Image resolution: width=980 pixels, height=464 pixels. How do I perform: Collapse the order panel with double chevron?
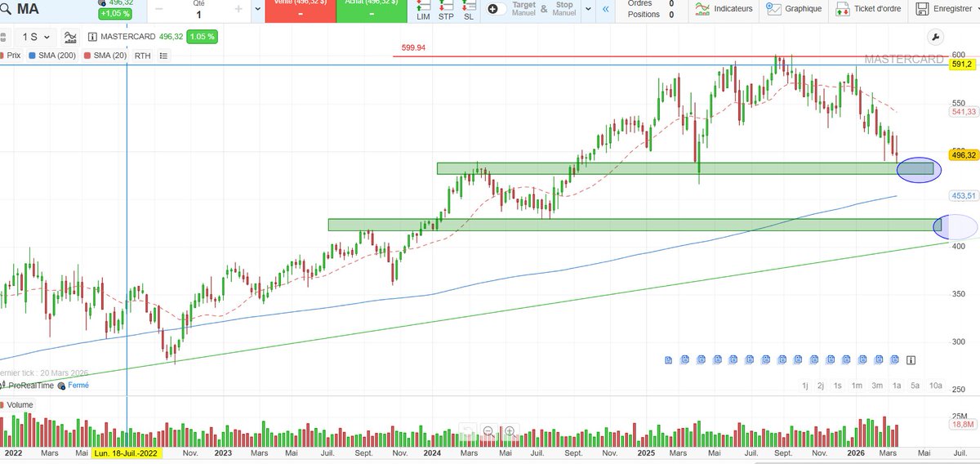pos(605,9)
